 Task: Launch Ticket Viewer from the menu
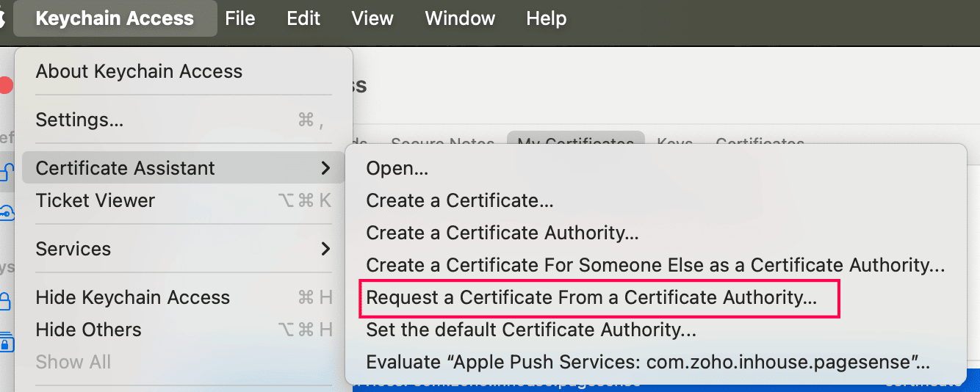coord(96,200)
